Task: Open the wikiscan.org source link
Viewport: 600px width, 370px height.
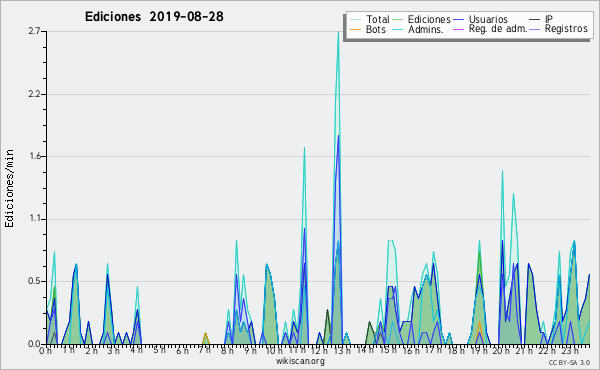Action: (300, 361)
